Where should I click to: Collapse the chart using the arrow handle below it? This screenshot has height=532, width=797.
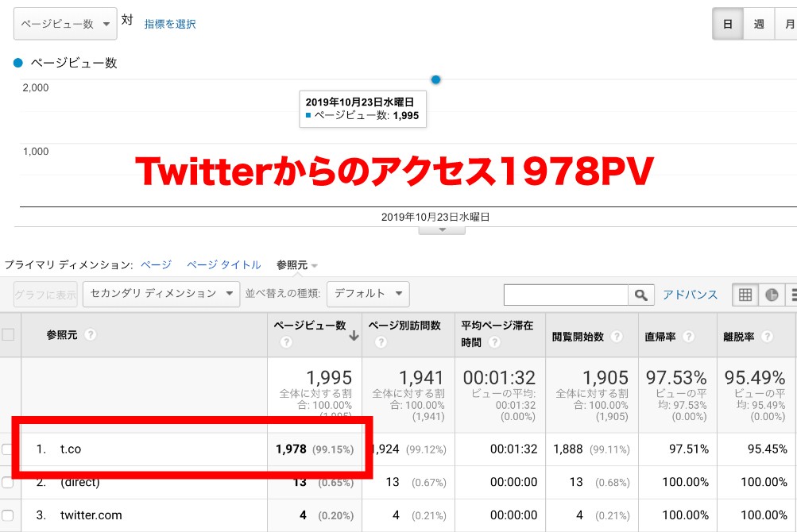442,230
